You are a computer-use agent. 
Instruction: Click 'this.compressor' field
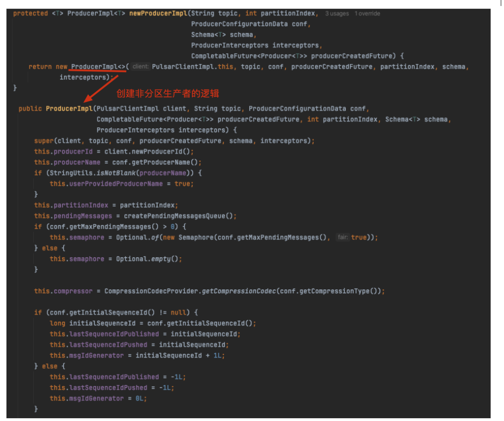(x=63, y=291)
